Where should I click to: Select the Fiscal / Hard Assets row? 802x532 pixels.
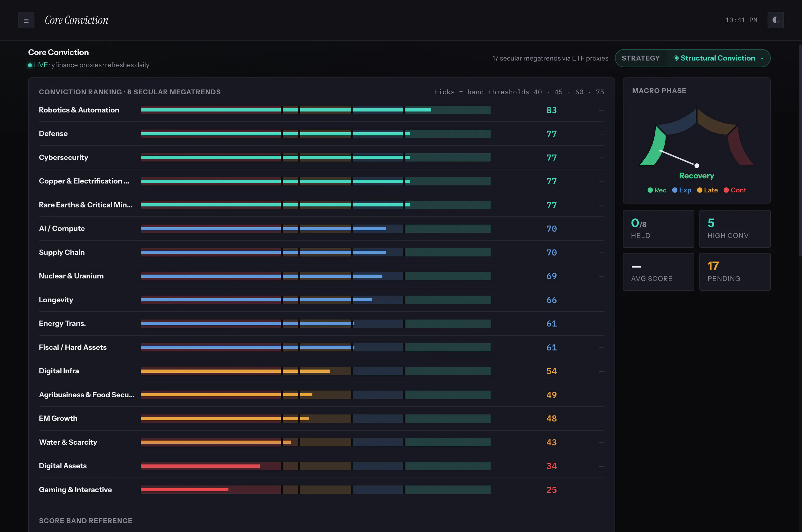[x=321, y=348]
